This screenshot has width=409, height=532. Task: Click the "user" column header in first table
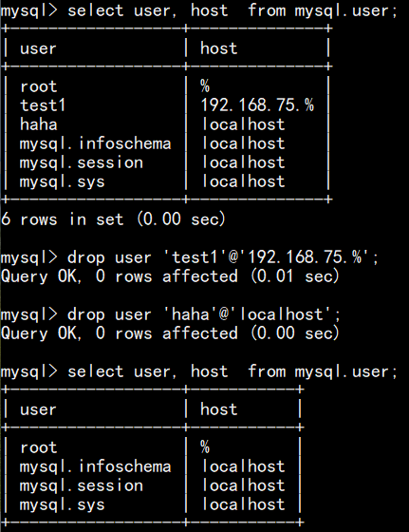pyautogui.click(x=38, y=48)
